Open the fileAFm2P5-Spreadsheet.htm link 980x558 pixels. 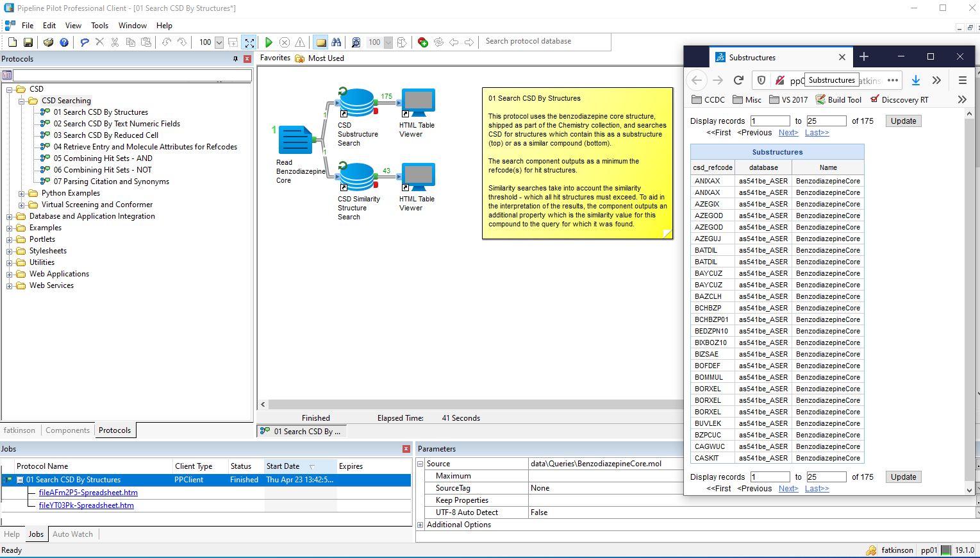88,493
